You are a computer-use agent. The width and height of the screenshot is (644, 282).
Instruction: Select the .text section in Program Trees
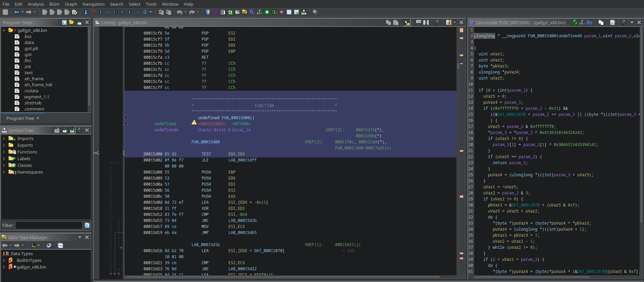pyautogui.click(x=28, y=73)
